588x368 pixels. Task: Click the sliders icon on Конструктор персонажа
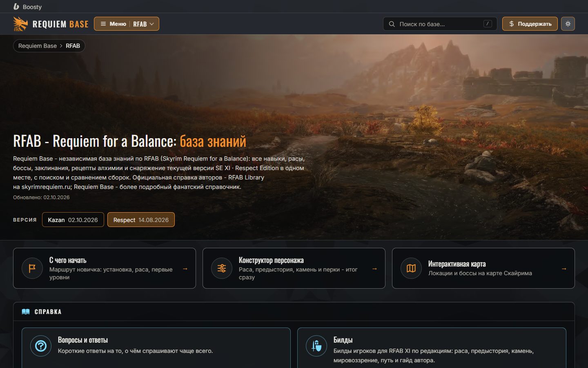[x=222, y=268]
